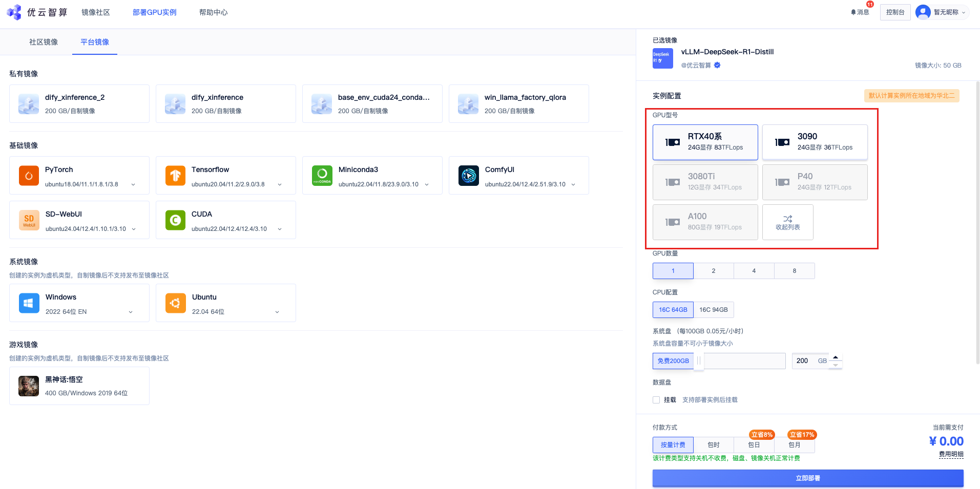Click the base_env_cuda24_conda image icon
Viewport: 980px width, 489px height.
[x=322, y=104]
